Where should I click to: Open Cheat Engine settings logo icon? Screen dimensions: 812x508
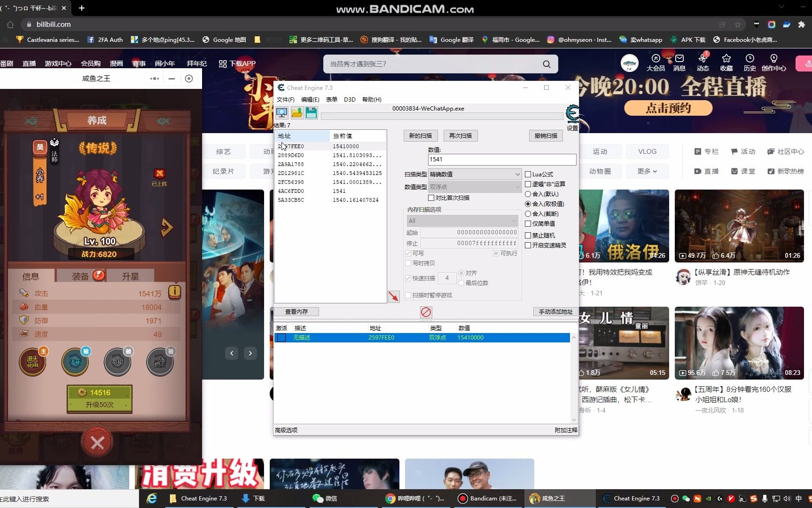pyautogui.click(x=572, y=114)
